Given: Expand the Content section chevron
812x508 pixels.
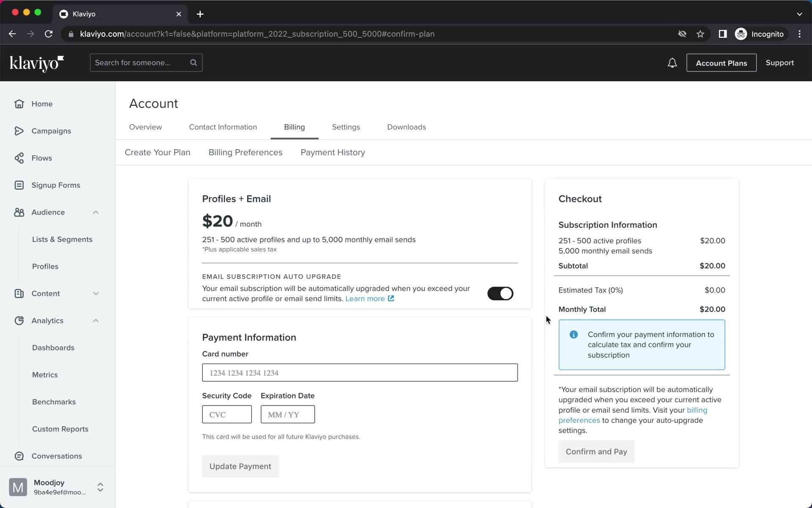Looking at the screenshot, I should click(96, 293).
